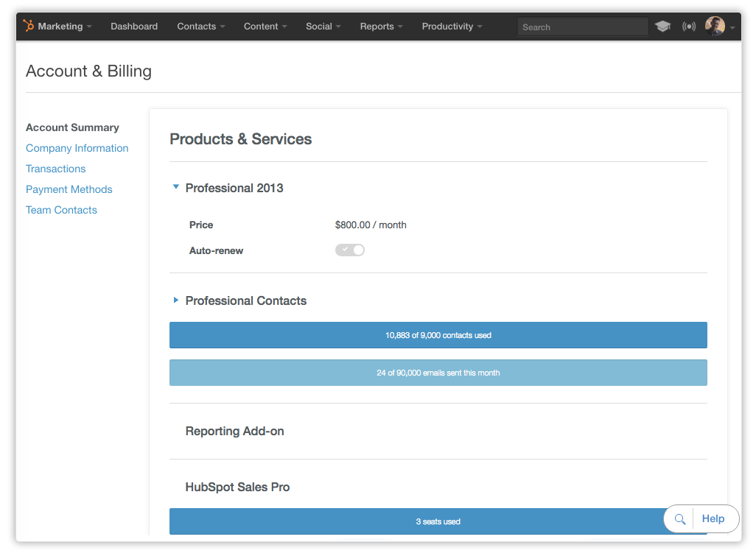Image resolution: width=756 pixels, height=556 pixels.
Task: Click the 3 seats used bar
Action: click(x=438, y=521)
